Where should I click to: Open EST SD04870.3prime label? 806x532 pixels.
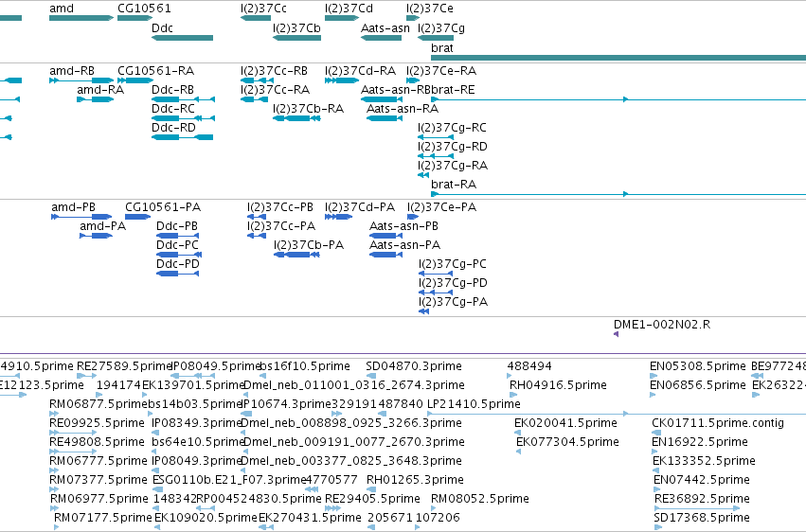[413, 366]
